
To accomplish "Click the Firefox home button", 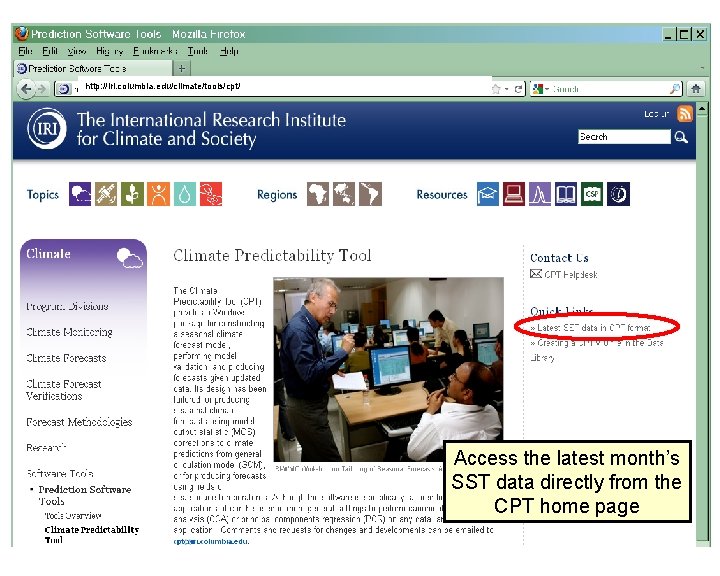I will point(696,89).
